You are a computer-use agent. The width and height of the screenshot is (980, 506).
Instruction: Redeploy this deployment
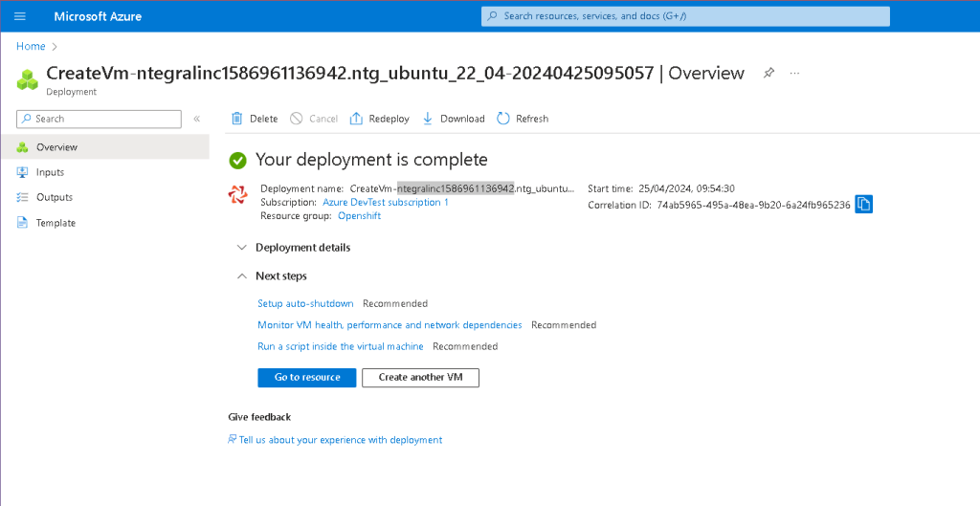pyautogui.click(x=379, y=119)
